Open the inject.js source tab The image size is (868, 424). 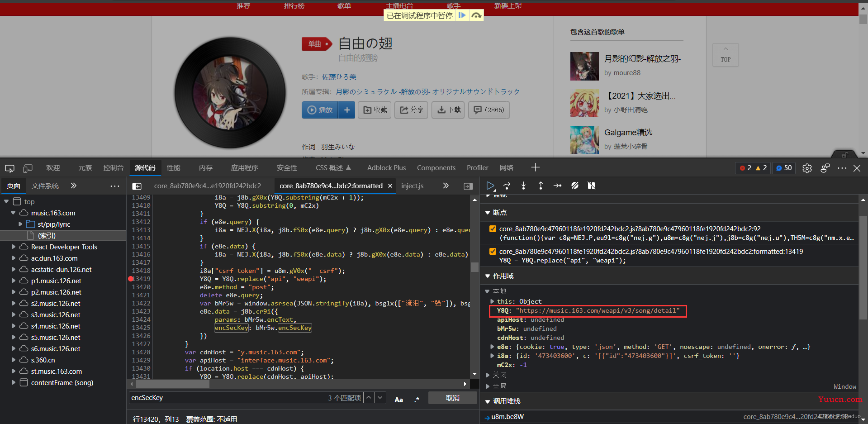412,186
